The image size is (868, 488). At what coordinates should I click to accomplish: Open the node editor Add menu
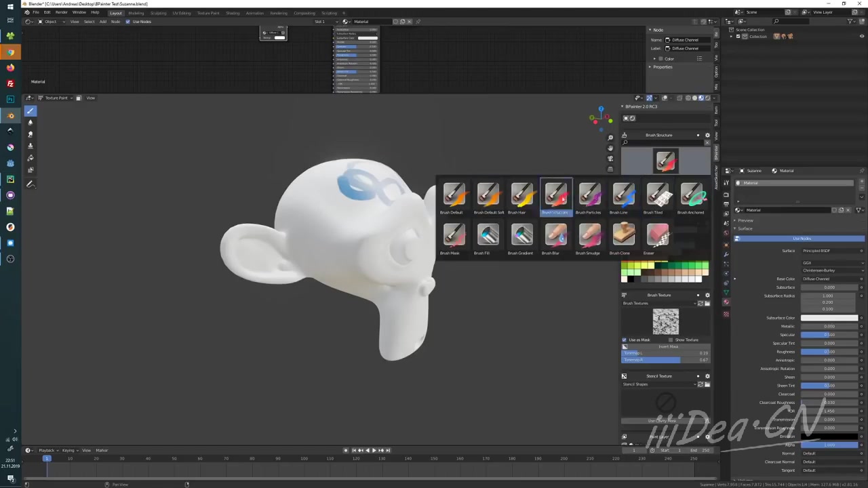pos(103,22)
